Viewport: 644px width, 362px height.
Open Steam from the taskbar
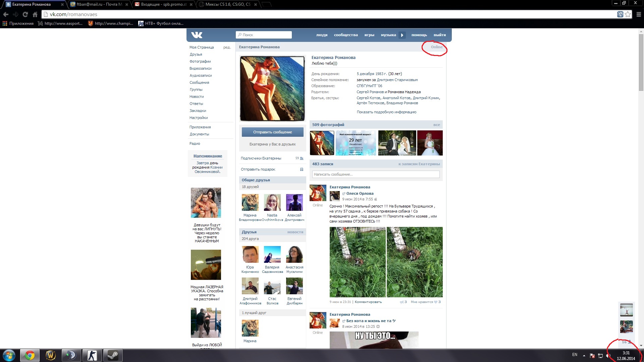pos(113,355)
